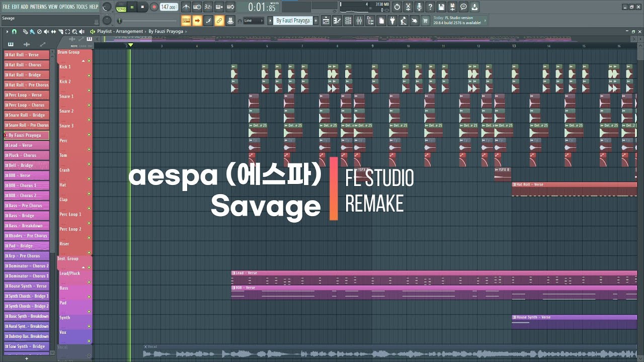Viewport: 644px width, 362px height.
Task: Click the Hat Roll - Verse clip
Action: tap(575, 189)
